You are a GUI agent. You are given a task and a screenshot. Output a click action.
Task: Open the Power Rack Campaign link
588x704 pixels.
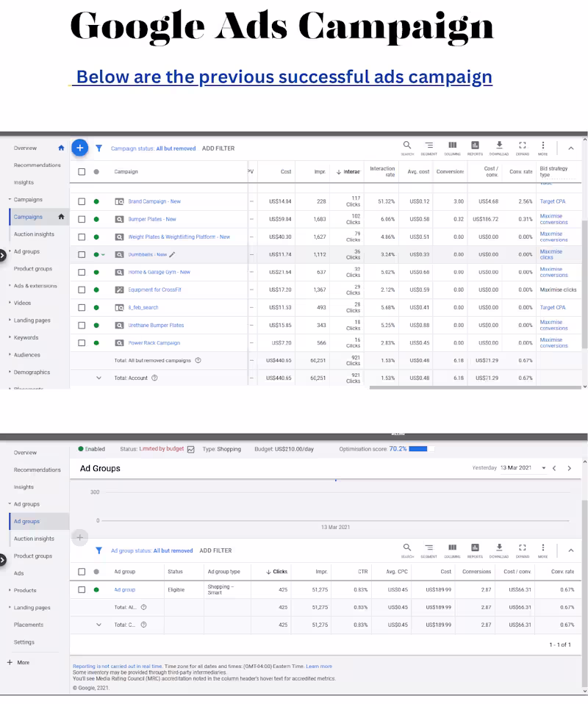154,342
